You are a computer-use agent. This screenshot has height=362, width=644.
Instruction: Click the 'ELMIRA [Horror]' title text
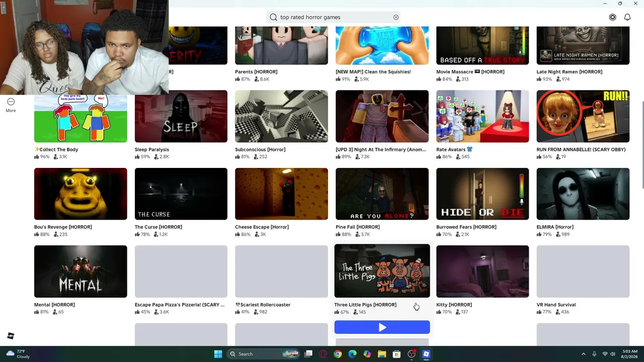pos(555,227)
